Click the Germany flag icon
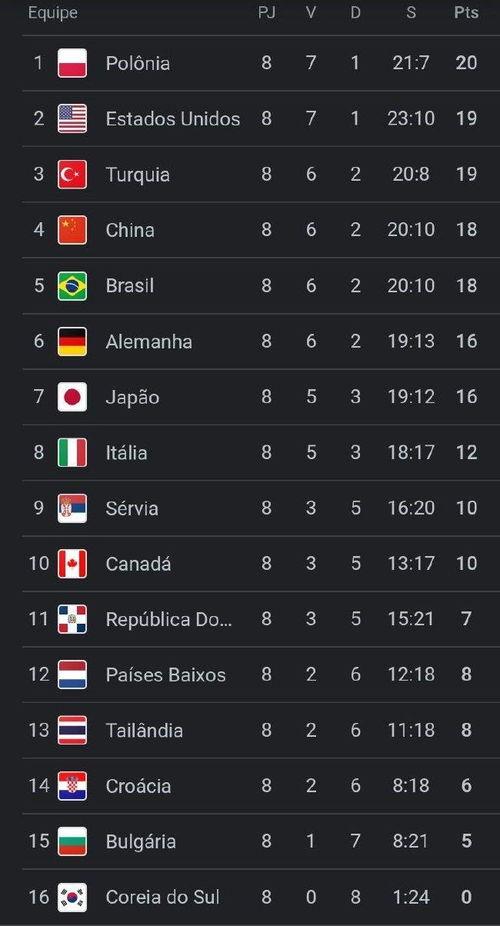This screenshot has height=926, width=500. click(x=72, y=341)
